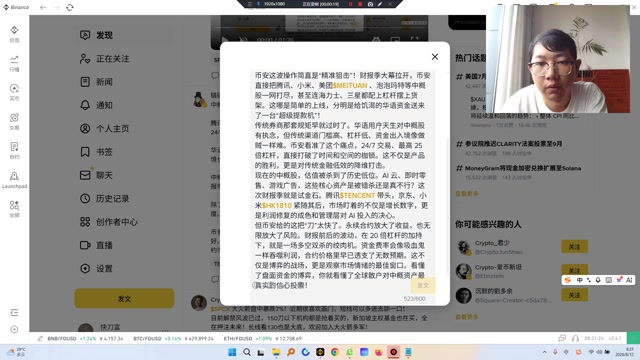The width and height of the screenshot is (640, 360).
Task: Click the $TENCENT tag in the post
Action: click(357, 196)
